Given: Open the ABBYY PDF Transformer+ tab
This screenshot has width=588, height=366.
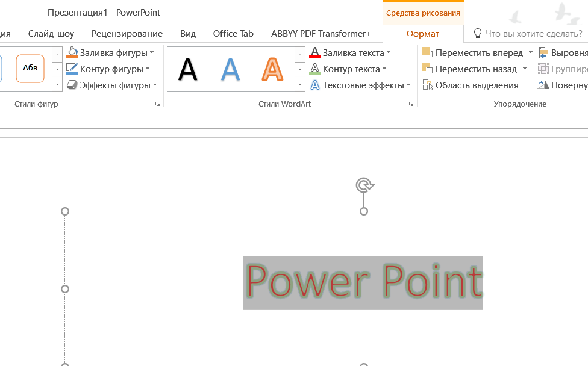Looking at the screenshot, I should (x=321, y=34).
